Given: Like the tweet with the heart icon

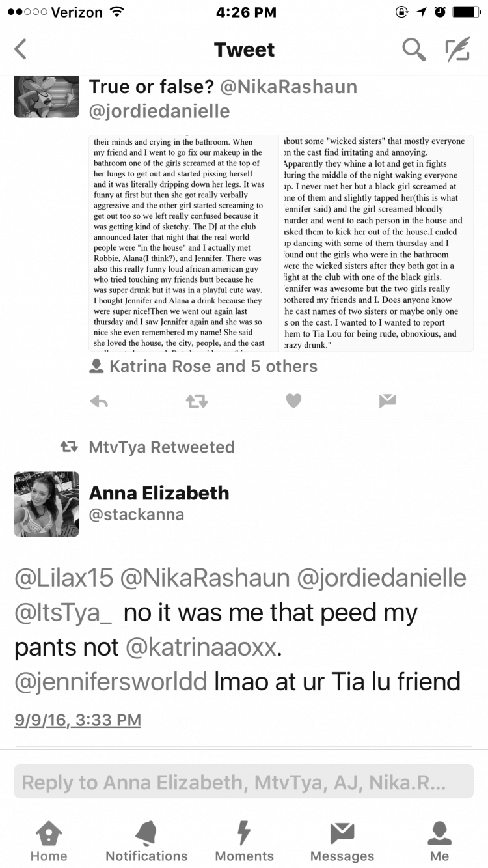Looking at the screenshot, I should tap(294, 401).
